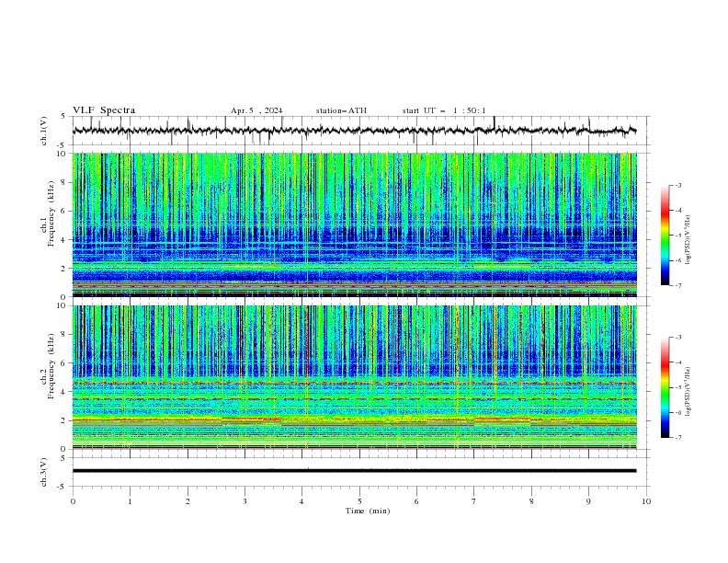
Task: Click the time axis tick label '3'
Action: coord(245,501)
